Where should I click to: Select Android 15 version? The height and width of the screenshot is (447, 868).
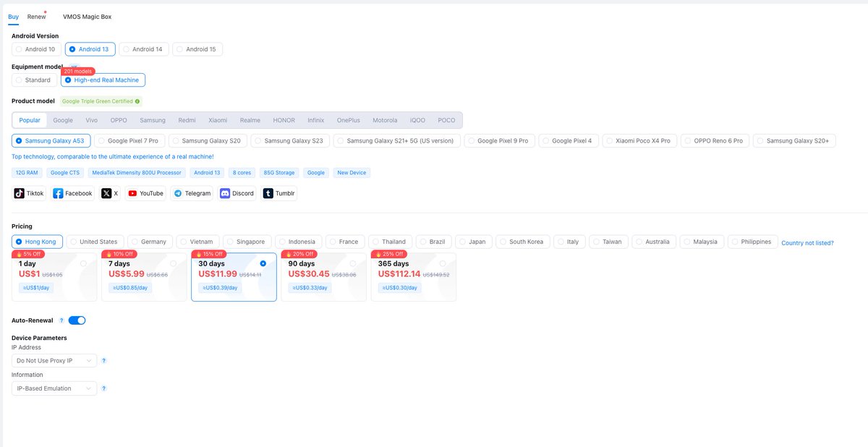[x=197, y=49]
